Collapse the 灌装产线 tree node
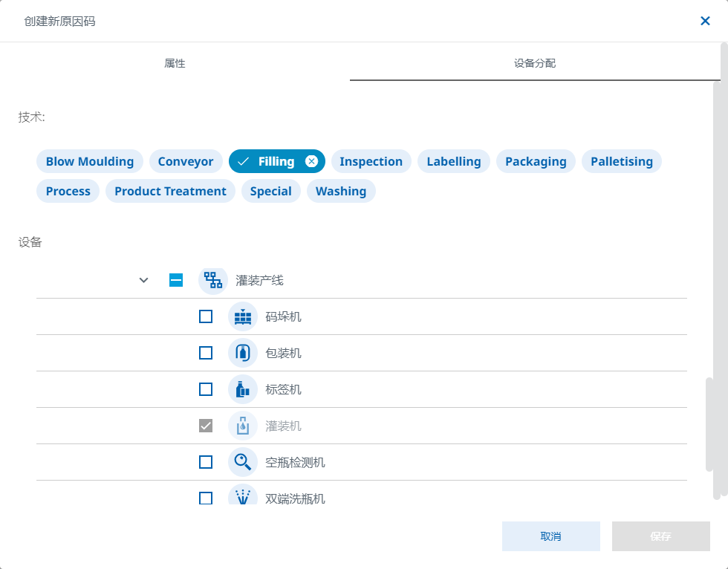Image resolution: width=728 pixels, height=569 pixels. pyautogui.click(x=144, y=281)
